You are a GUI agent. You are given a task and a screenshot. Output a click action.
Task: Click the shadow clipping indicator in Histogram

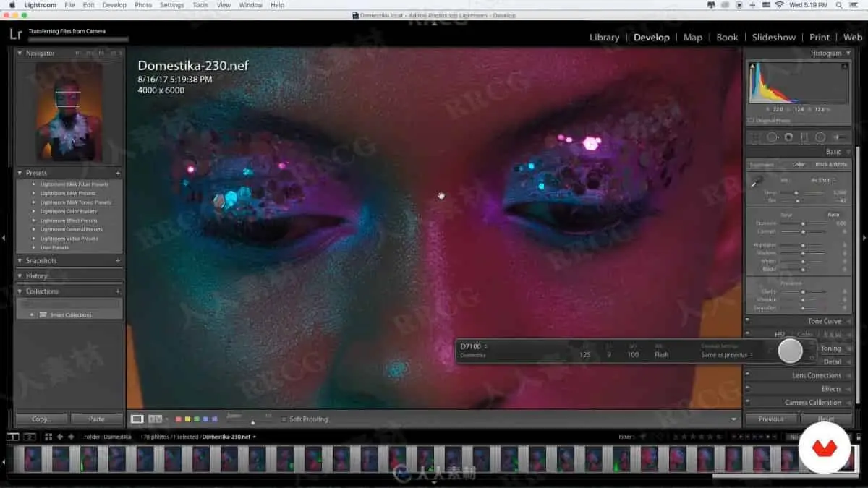(752, 66)
